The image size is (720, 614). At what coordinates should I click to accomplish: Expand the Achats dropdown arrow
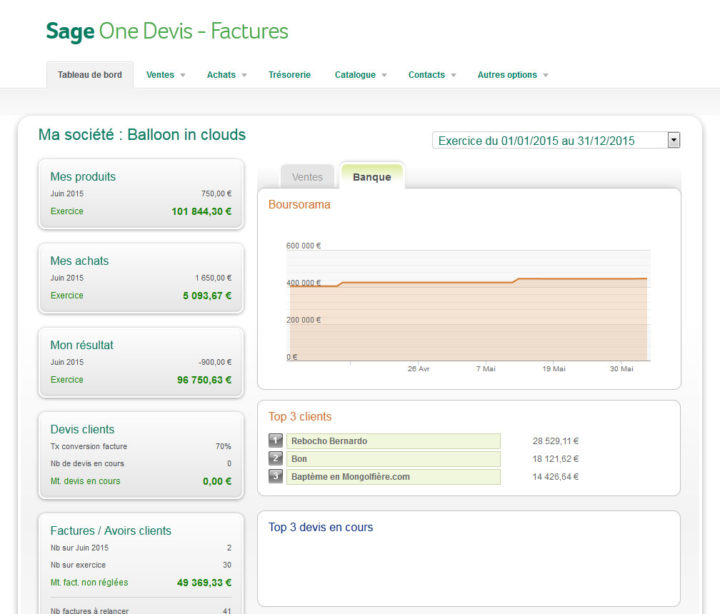pos(244,75)
